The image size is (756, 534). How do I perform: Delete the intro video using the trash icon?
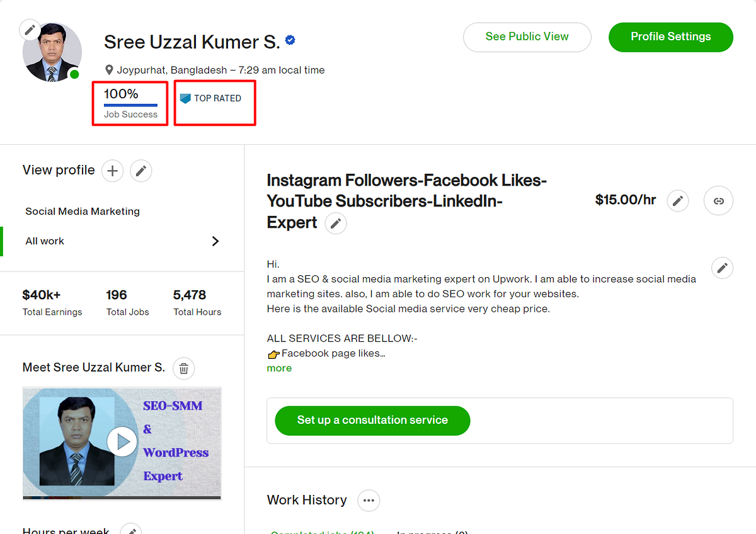tap(183, 368)
